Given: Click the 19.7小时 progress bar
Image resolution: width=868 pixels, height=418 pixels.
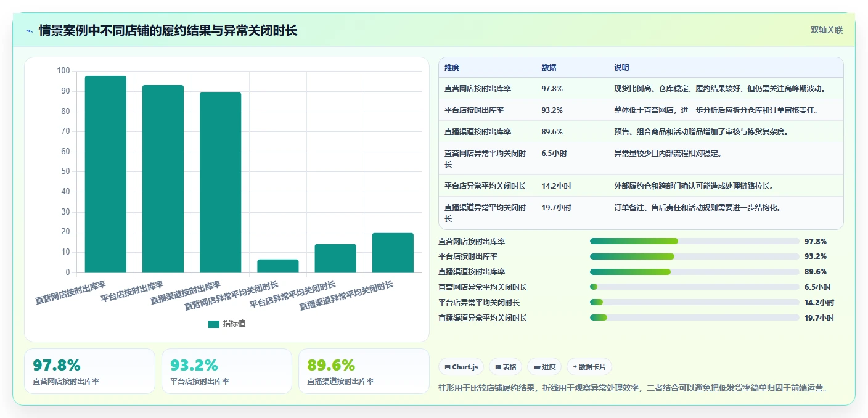Looking at the screenshot, I should pos(695,318).
